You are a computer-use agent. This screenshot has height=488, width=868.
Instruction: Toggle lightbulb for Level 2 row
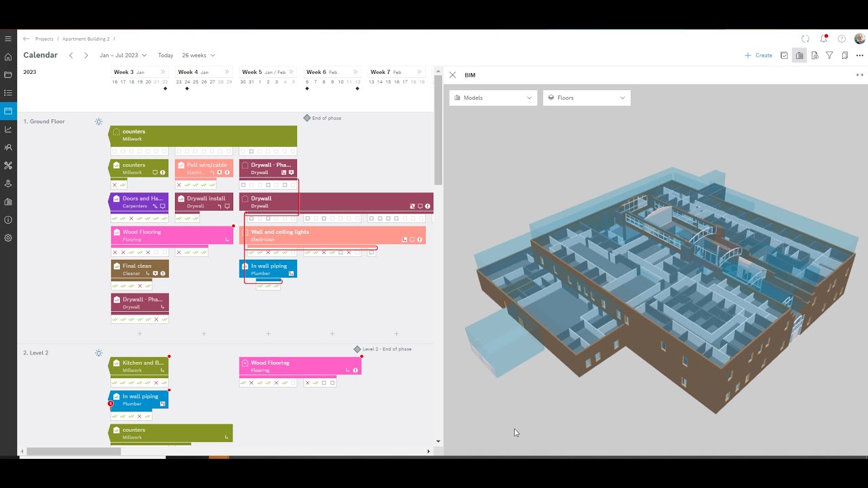click(x=98, y=353)
